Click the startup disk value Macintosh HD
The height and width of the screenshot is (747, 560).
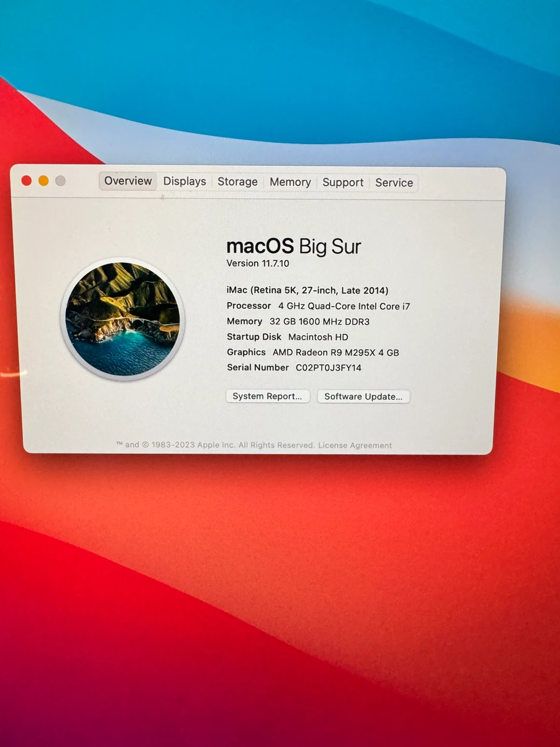(x=318, y=337)
